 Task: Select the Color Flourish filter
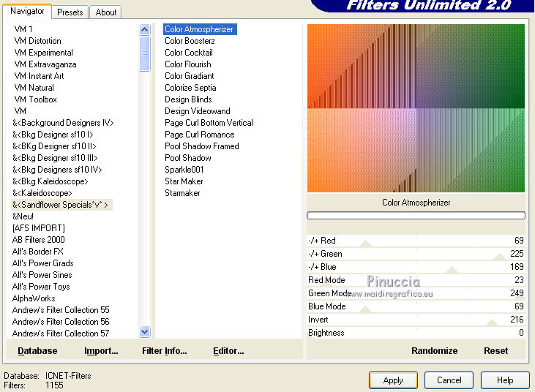tap(188, 64)
